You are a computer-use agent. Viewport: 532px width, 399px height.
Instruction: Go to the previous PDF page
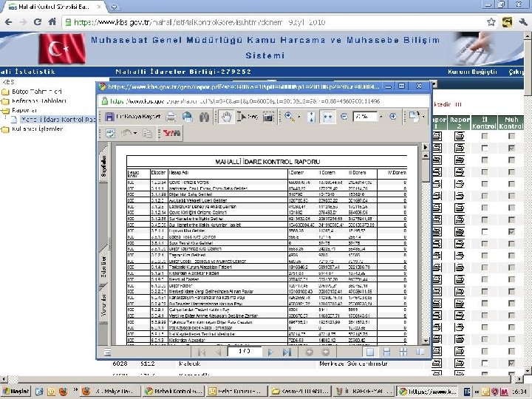218,352
